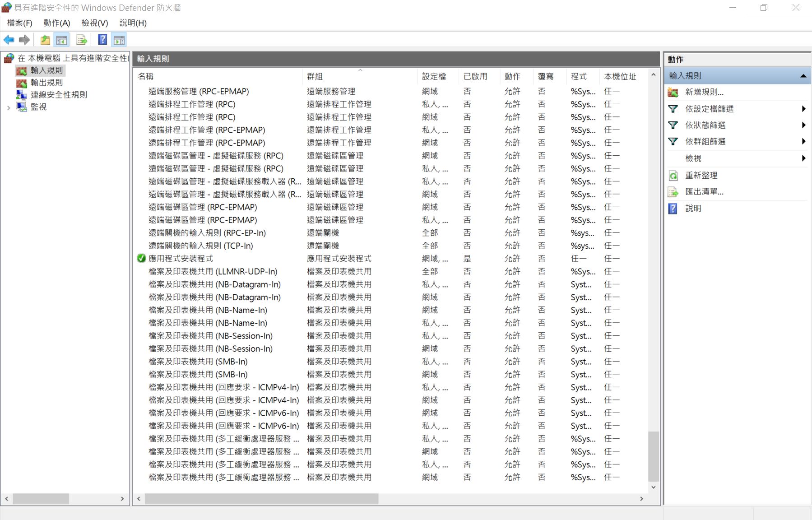The width and height of the screenshot is (812, 520).
Task: Select 輸入規則 in the left tree
Action: [46, 70]
